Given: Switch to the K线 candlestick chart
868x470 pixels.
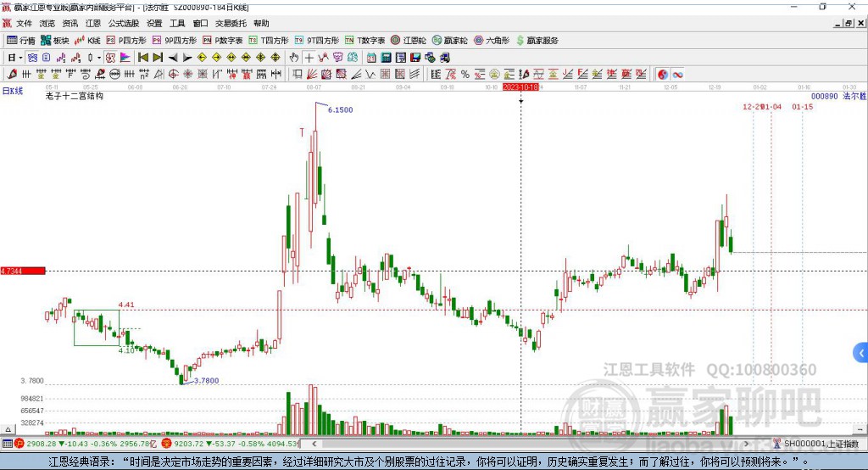Looking at the screenshot, I should click(87, 41).
